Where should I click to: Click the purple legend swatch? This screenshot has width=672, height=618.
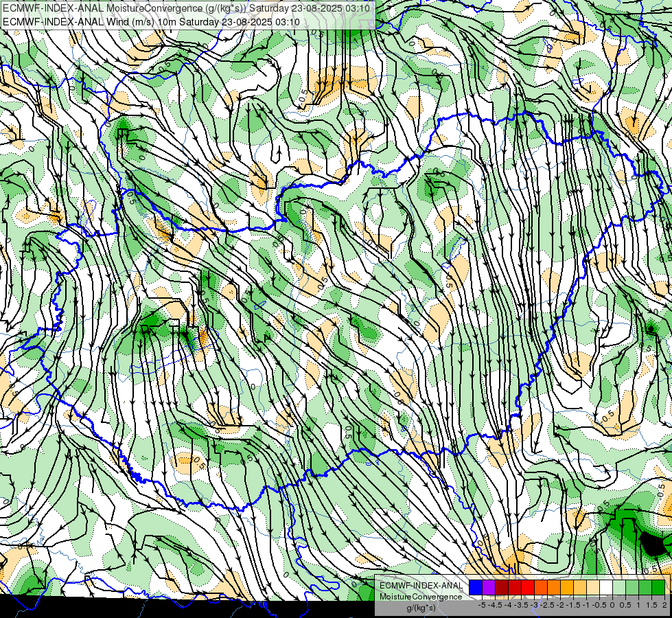pos(489,588)
